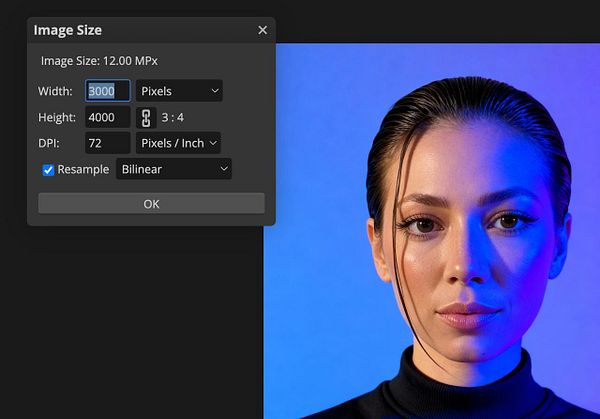Open the Pixels unit dropdown
This screenshot has width=600, height=419.
(179, 91)
